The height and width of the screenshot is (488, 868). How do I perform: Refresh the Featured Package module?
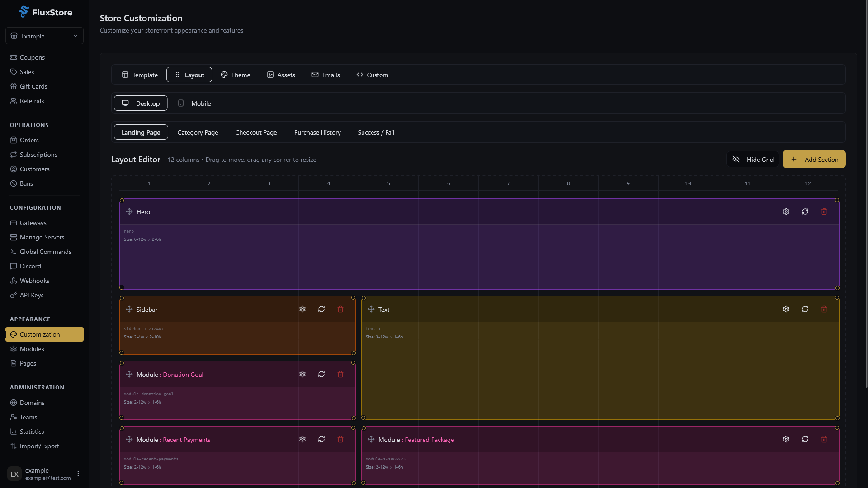coord(806,439)
